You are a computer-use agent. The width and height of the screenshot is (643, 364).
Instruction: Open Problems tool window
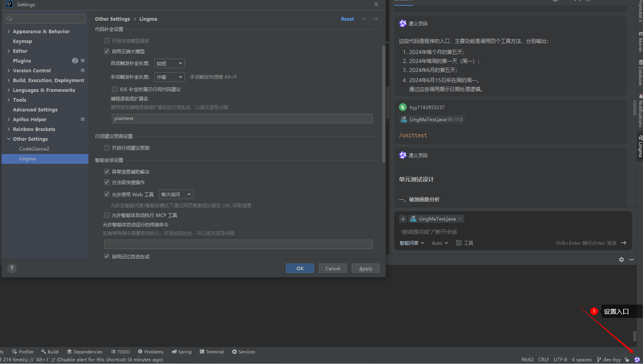point(151,351)
